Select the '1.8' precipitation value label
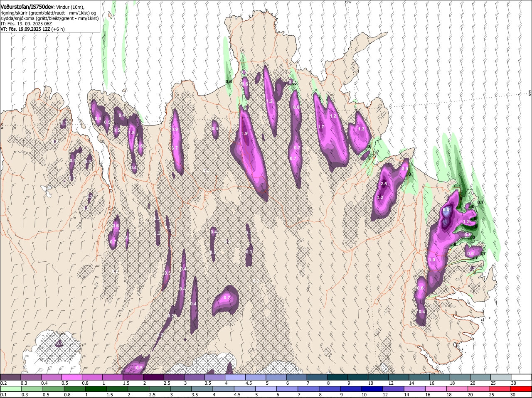The height and width of the screenshot is (398, 532). point(132,133)
